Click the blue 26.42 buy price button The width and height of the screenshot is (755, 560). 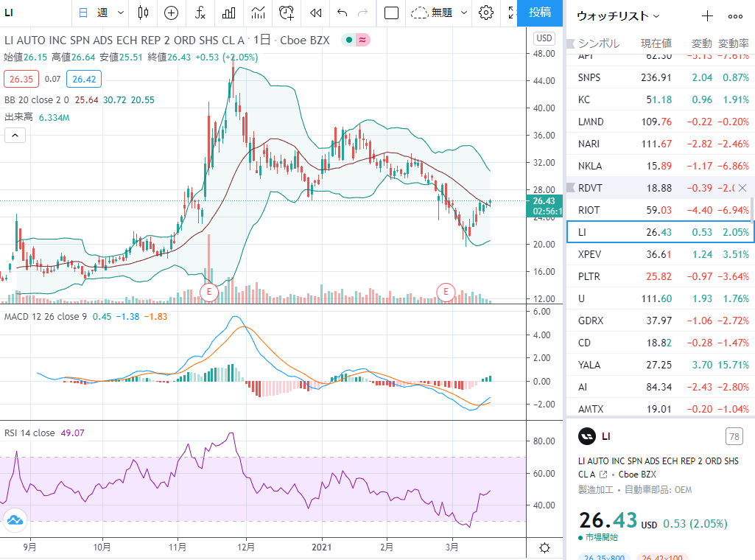click(84, 79)
